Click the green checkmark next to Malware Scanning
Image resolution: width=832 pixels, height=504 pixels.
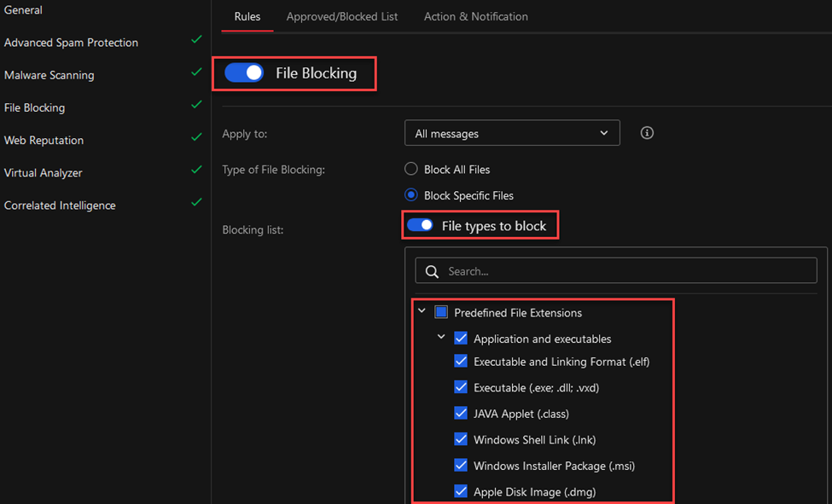pos(196,72)
